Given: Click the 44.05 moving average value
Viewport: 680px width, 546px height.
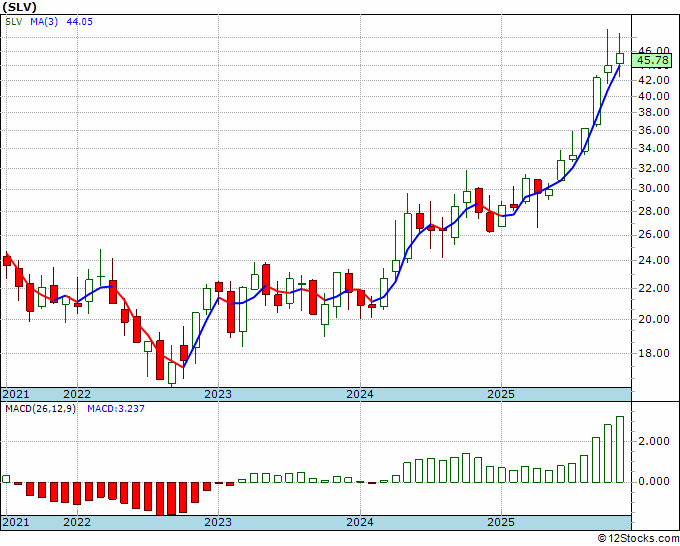Looking at the screenshot, I should (x=79, y=22).
